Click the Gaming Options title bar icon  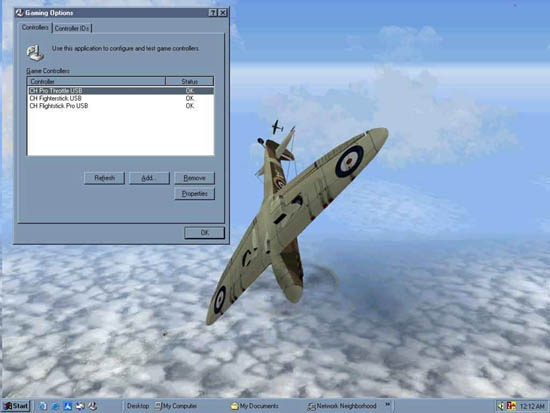click(x=19, y=13)
